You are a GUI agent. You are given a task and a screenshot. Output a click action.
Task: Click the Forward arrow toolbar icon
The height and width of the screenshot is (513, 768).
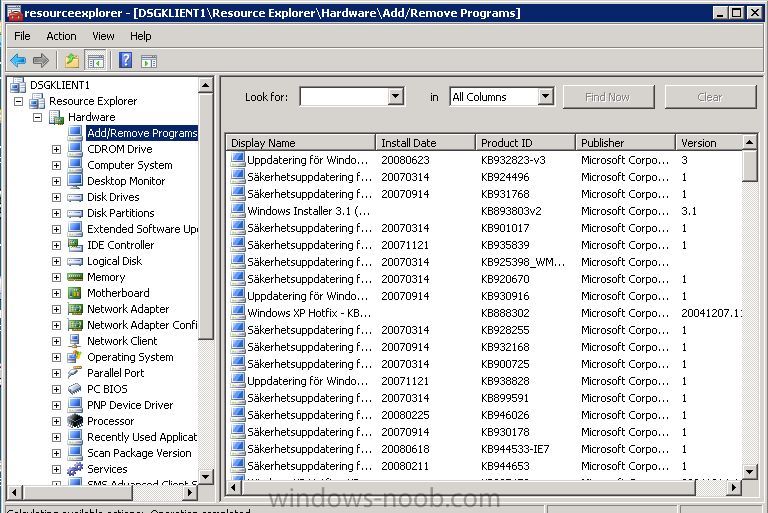click(41, 61)
